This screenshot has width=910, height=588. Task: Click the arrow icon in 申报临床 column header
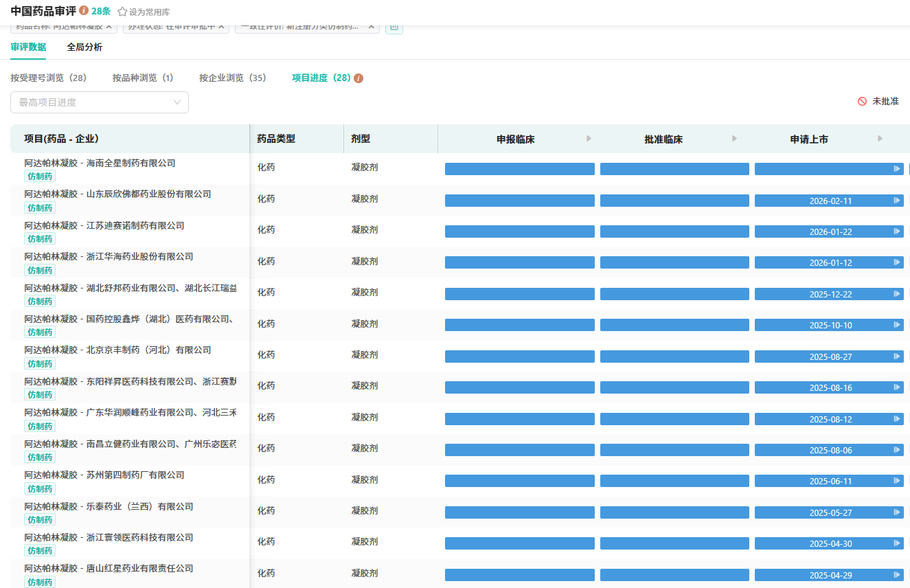589,139
